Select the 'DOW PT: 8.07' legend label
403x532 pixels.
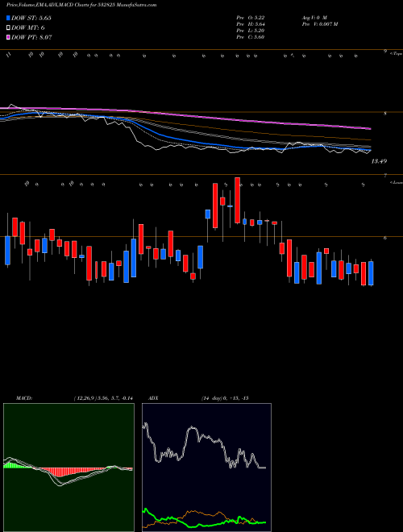coord(31,37)
